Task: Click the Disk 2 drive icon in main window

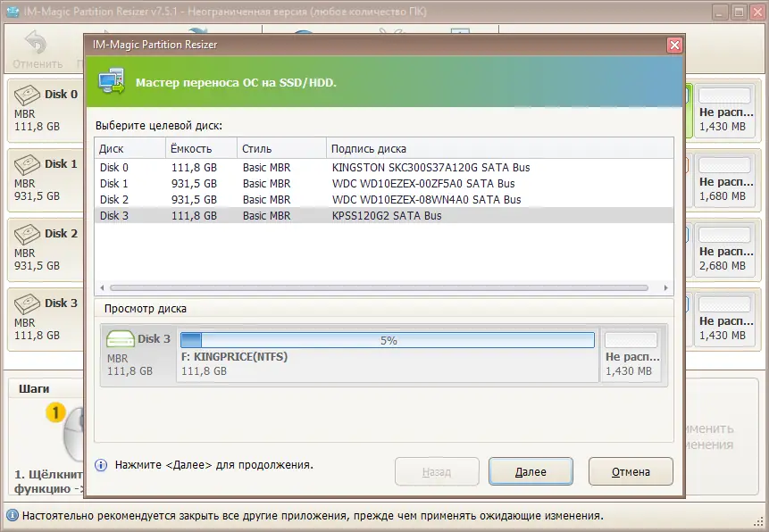Action: pyautogui.click(x=27, y=234)
